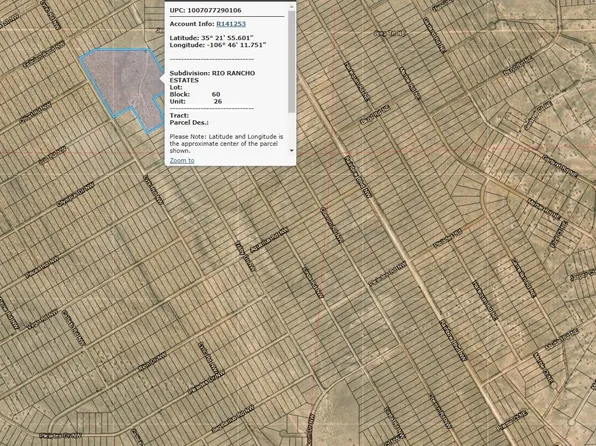The height and width of the screenshot is (446, 596).
Task: Click the Parcel Des.: label in popup
Action: tap(189, 122)
